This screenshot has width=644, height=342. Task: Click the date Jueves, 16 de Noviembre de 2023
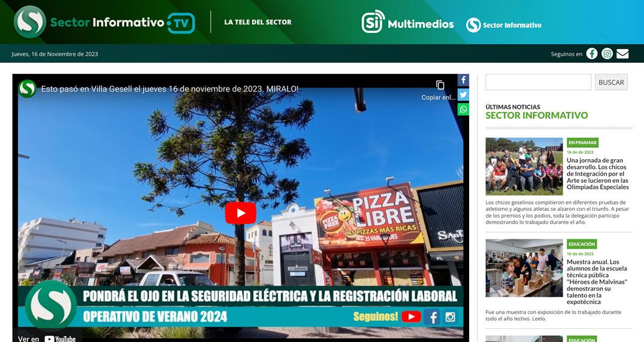tap(55, 53)
